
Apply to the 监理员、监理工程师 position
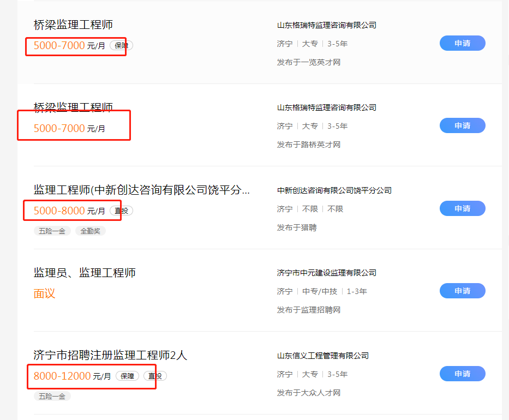(462, 291)
